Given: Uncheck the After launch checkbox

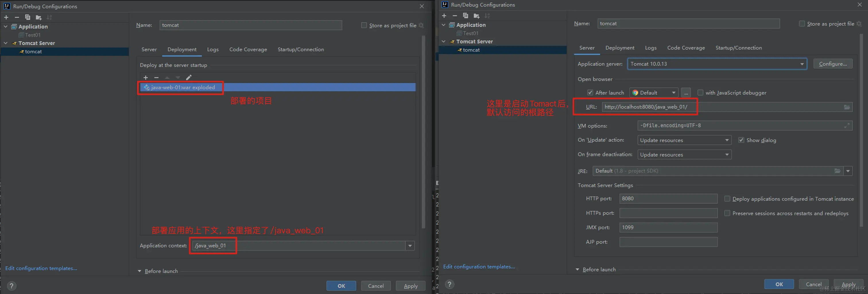Looking at the screenshot, I should tap(590, 92).
